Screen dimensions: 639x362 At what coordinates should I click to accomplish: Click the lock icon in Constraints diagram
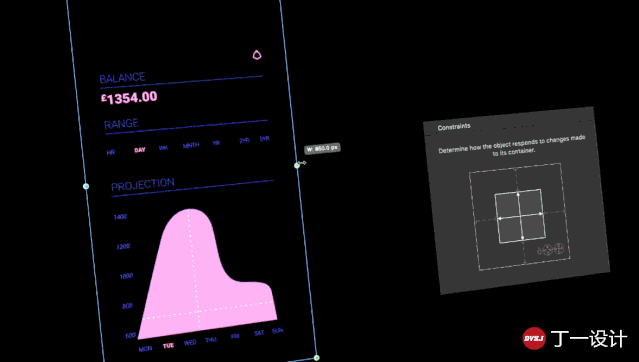(x=539, y=251)
